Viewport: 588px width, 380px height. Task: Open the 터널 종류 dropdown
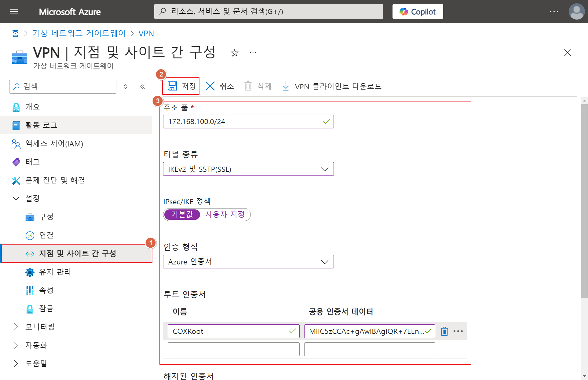click(248, 169)
